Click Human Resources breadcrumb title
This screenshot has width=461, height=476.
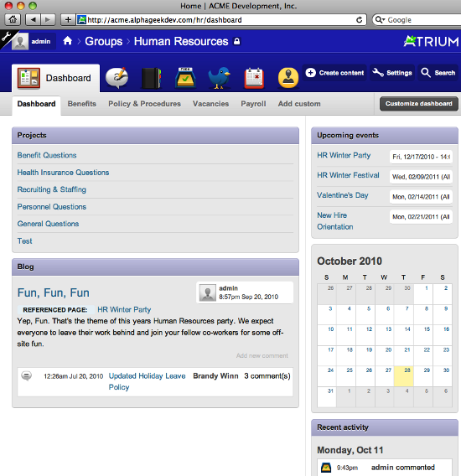(x=181, y=41)
